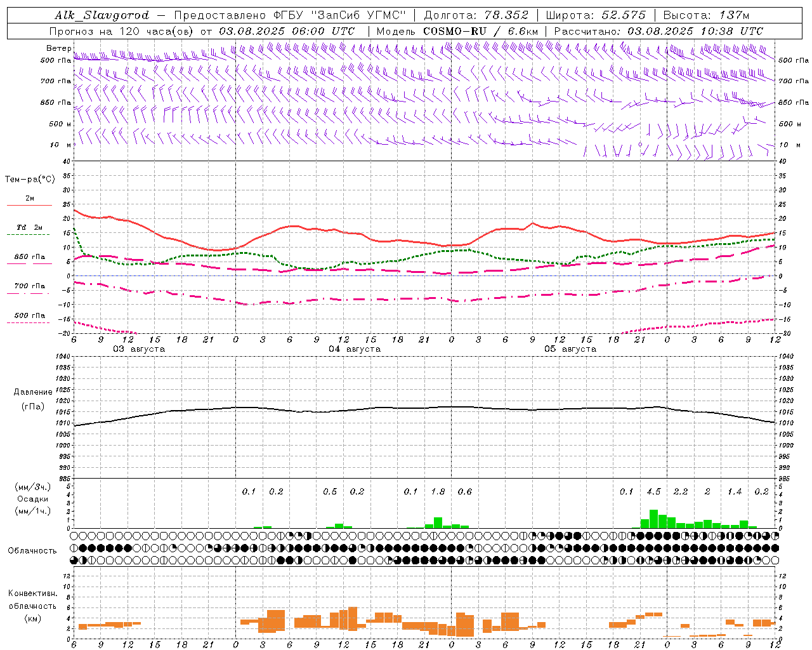Click the 4.5 precipitation amount value

coord(653,491)
